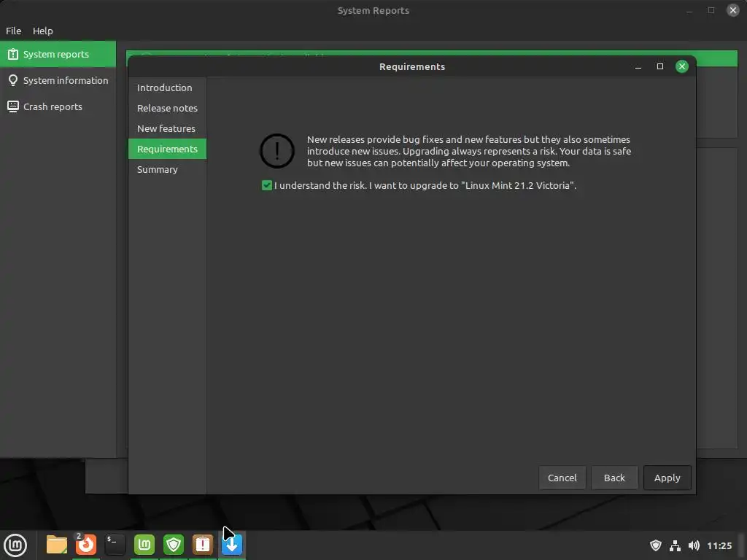This screenshot has height=560, width=747.
Task: Select Crash reports in the sidebar
Action: click(x=58, y=106)
